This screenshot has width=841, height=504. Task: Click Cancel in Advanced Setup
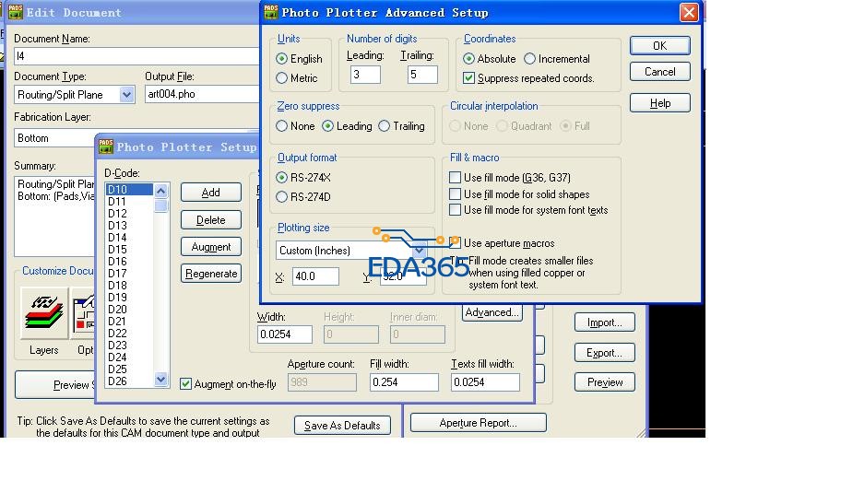click(659, 72)
